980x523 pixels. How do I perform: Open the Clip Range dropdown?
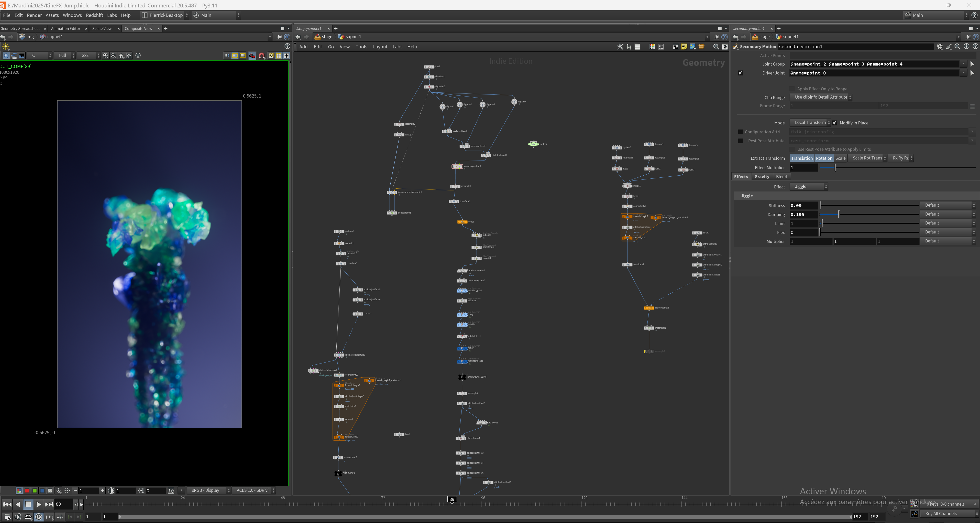coord(821,97)
